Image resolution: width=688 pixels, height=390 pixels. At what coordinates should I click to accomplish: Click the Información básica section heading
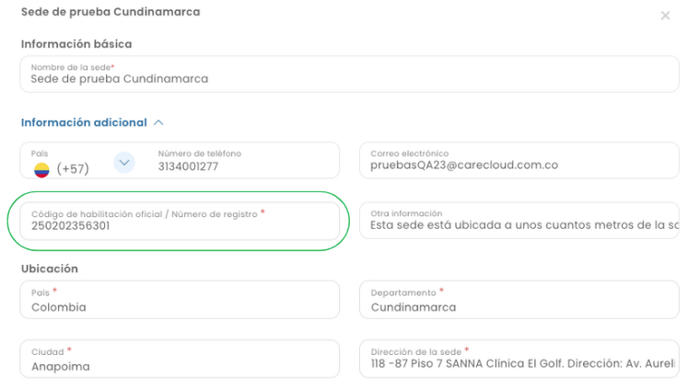[76, 44]
